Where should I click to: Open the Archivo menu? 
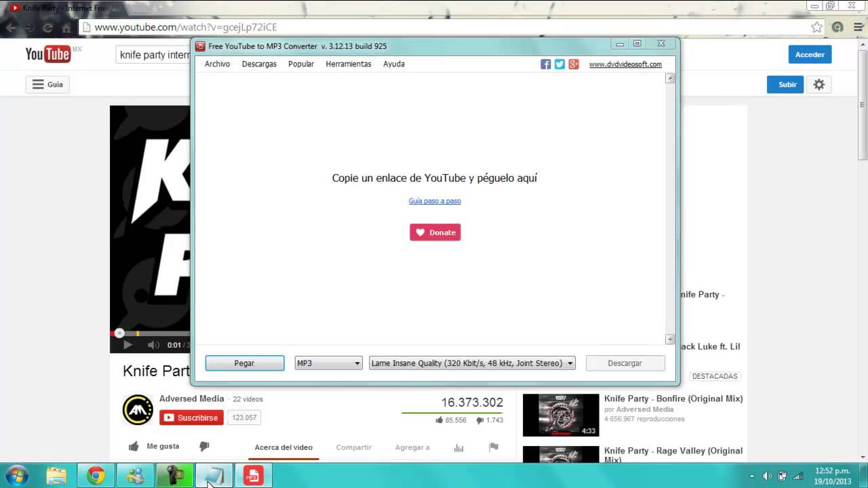tap(217, 64)
